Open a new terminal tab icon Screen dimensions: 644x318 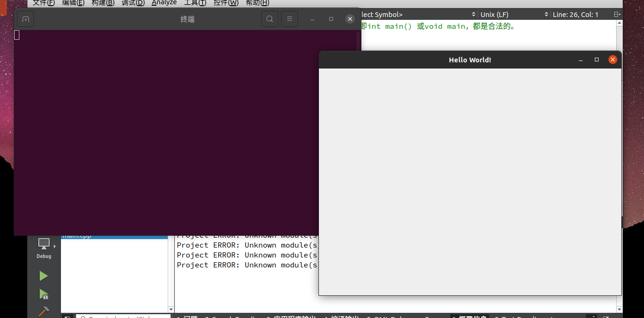point(25,19)
